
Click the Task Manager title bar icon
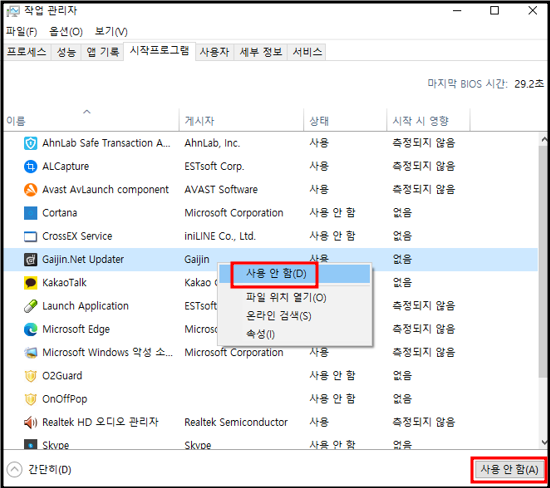[x=13, y=11]
